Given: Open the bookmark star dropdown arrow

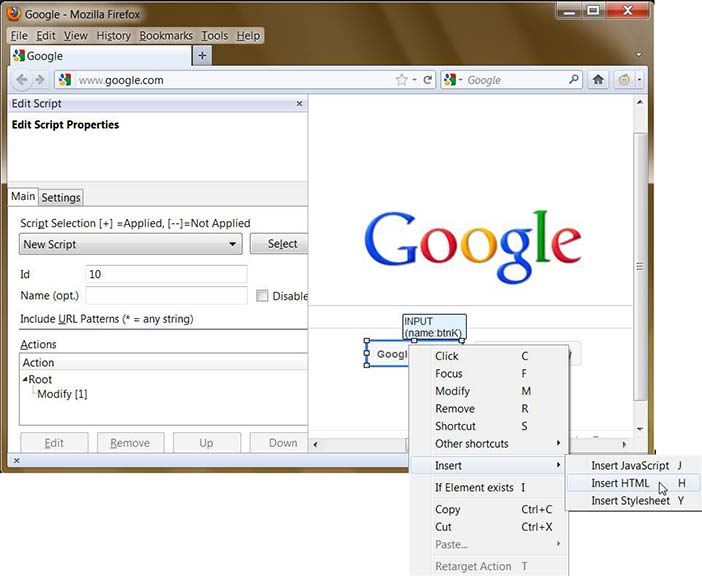Looking at the screenshot, I should (414, 80).
